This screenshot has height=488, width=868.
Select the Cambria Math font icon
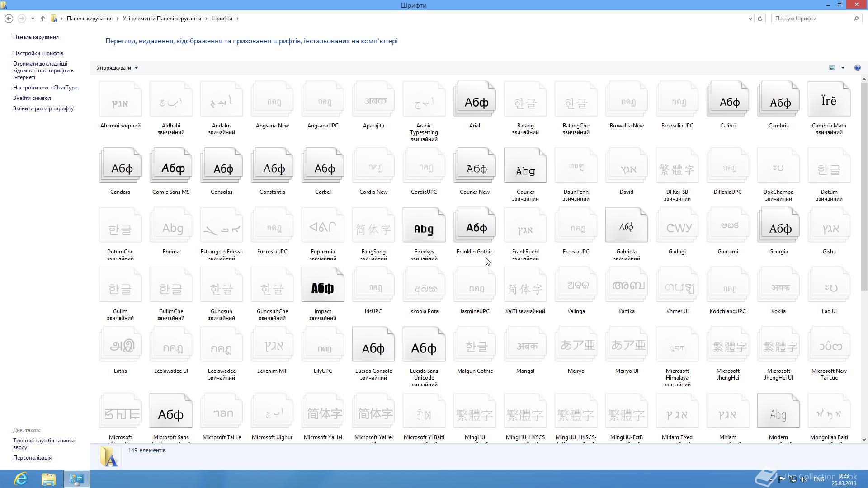tap(829, 99)
